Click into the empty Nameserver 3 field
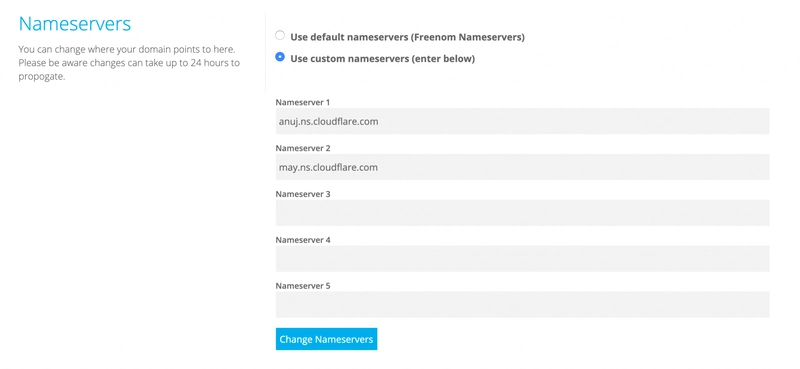Screen dimensions: 800x369 pos(522,213)
